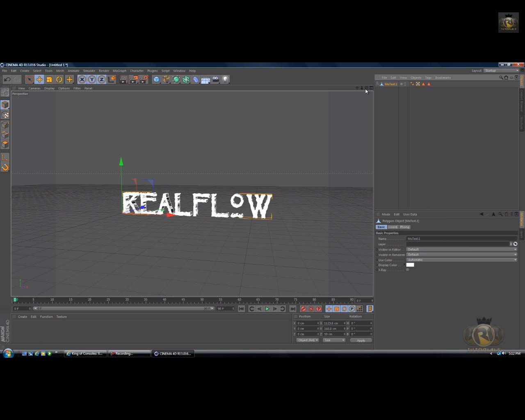This screenshot has height=420, width=525.
Task: Click the Layer picker icon
Action: [515, 244]
